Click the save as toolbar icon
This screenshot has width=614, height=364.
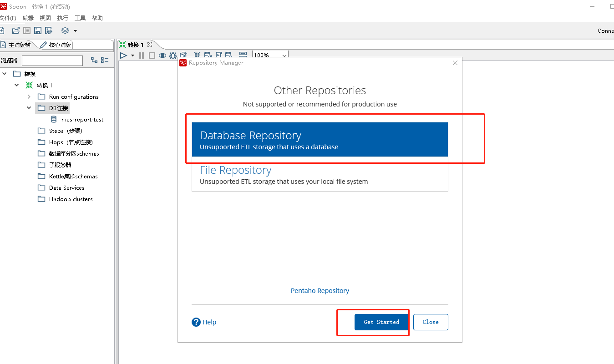[49, 30]
